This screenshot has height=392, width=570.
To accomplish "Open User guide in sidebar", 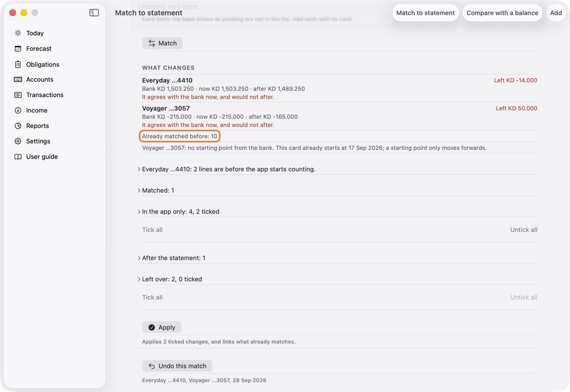I will tap(42, 156).
